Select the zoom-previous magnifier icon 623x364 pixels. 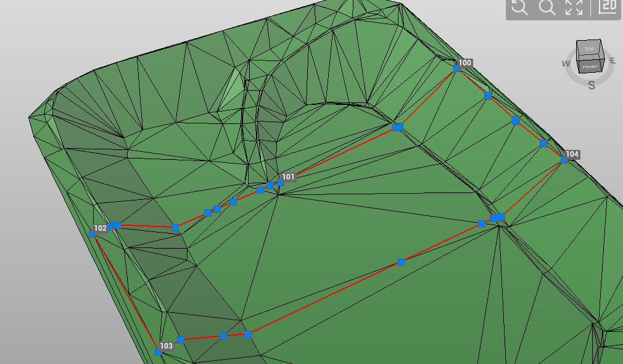pyautogui.click(x=520, y=9)
